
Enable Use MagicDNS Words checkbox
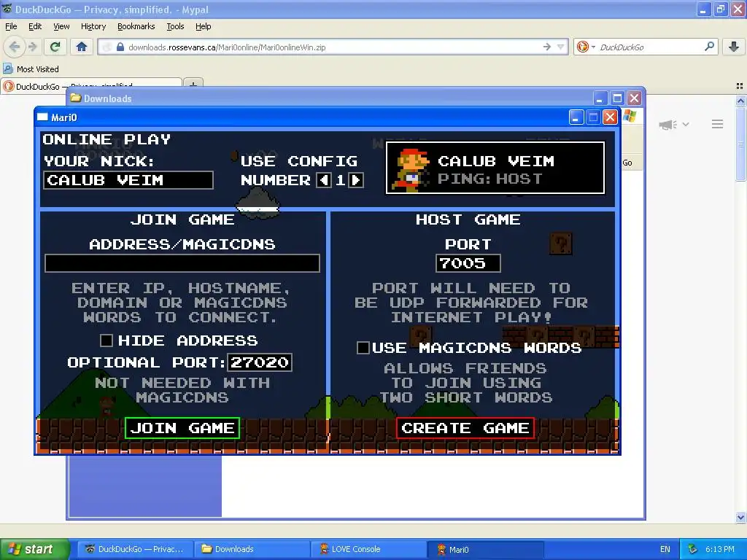click(x=363, y=348)
